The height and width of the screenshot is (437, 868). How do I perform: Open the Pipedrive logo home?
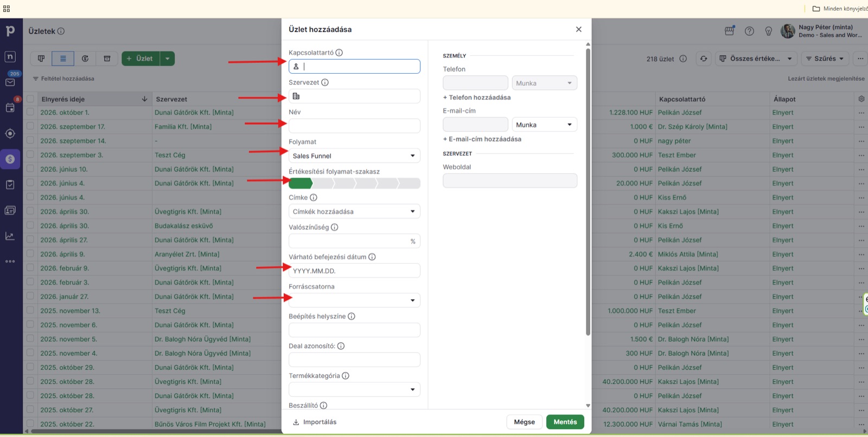(10, 31)
